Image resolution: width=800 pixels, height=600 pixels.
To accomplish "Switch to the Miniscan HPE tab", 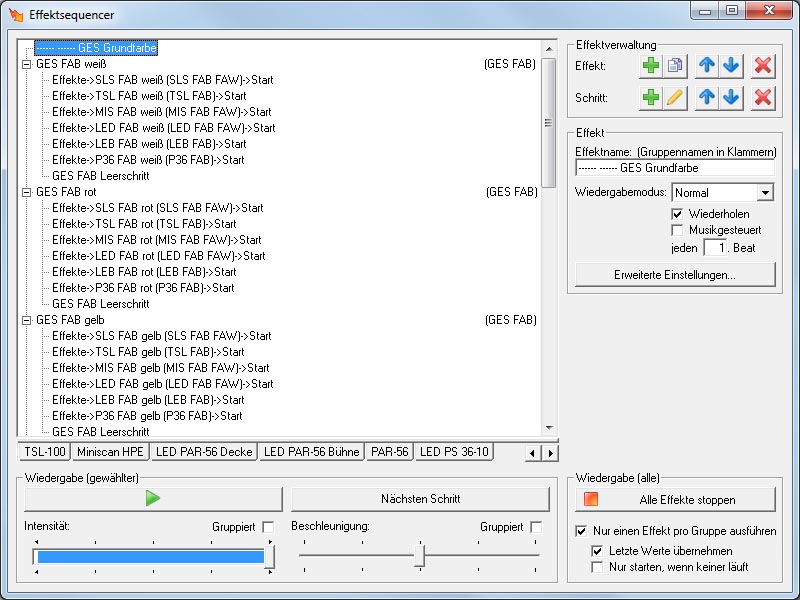I will [x=111, y=452].
